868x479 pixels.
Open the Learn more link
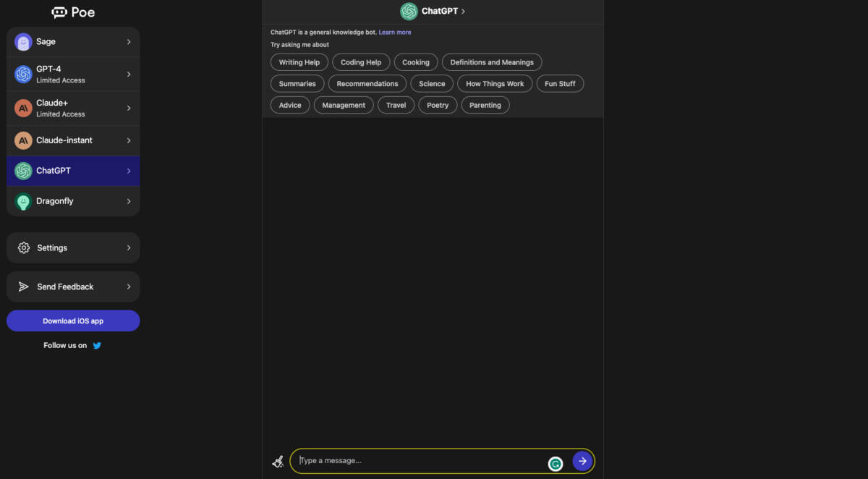pos(395,32)
